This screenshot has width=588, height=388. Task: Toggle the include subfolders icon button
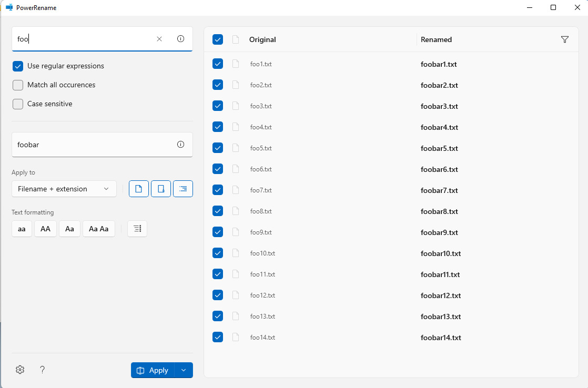coord(183,189)
